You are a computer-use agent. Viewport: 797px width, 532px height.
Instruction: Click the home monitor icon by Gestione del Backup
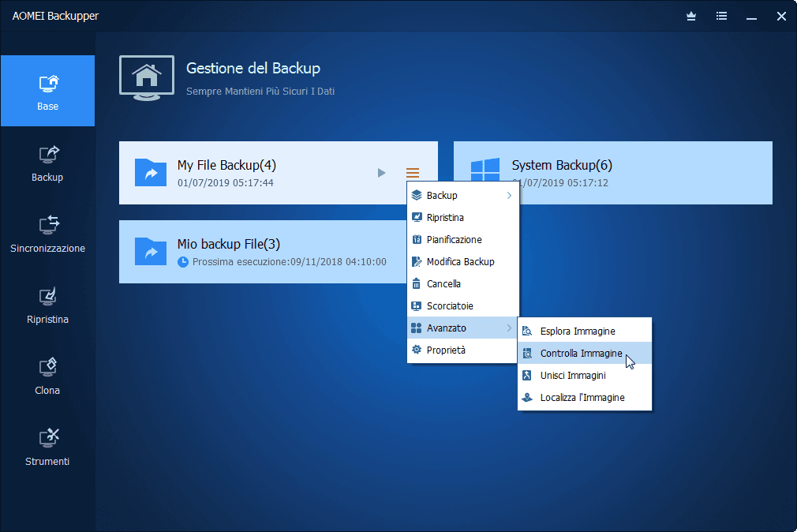[x=147, y=78]
